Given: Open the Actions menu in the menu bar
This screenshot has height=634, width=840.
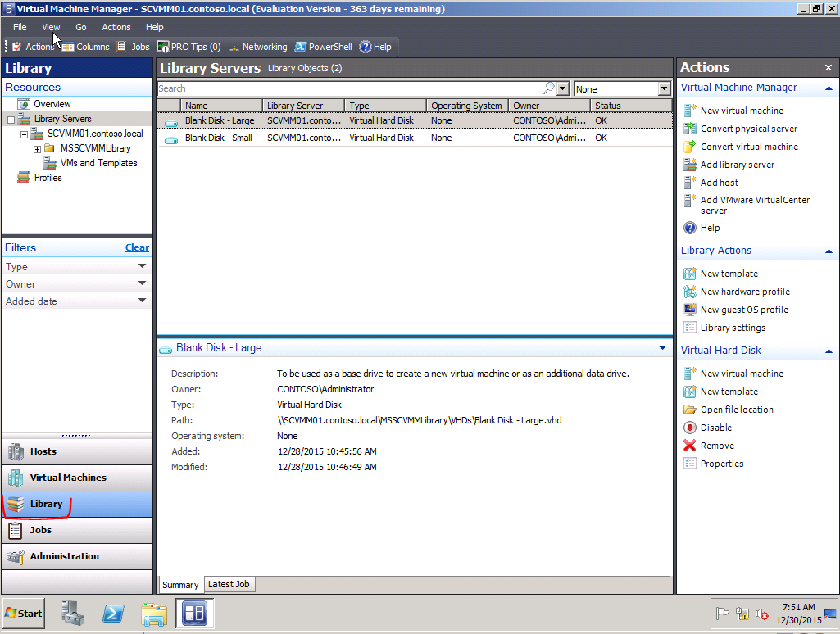Looking at the screenshot, I should pyautogui.click(x=116, y=27).
